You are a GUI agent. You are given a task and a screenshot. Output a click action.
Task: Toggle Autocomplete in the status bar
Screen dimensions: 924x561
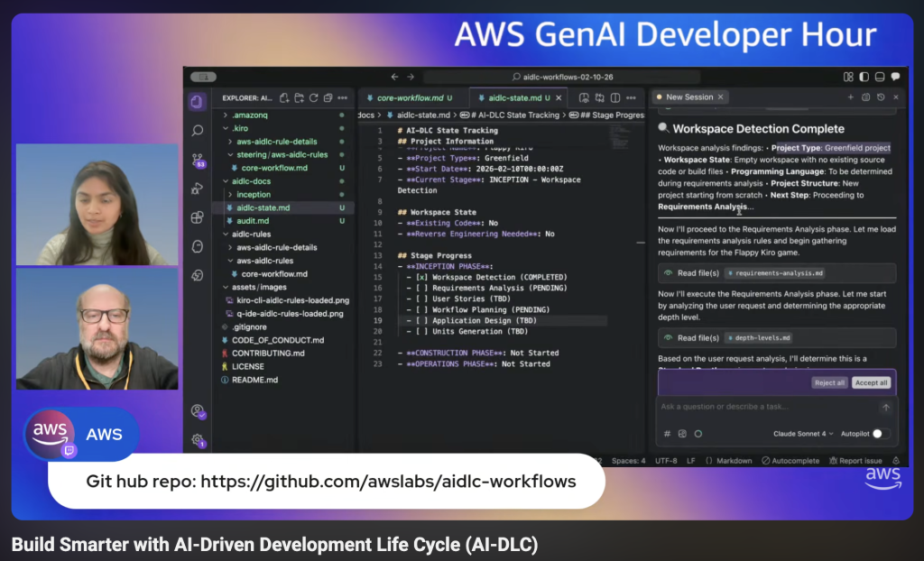click(794, 461)
